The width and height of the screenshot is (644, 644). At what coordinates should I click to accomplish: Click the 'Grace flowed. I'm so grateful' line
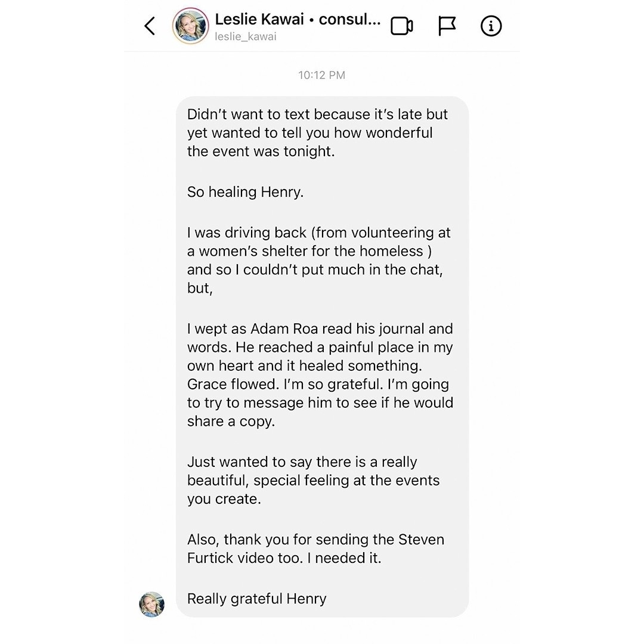(317, 385)
